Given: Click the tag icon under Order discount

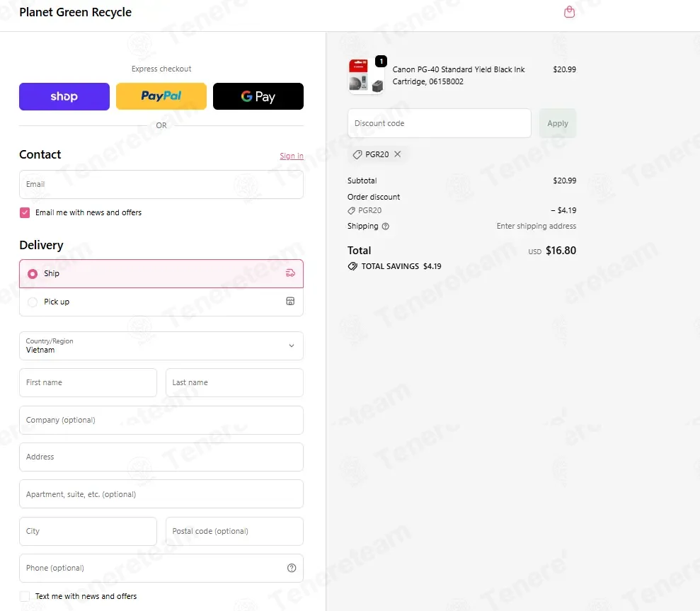Looking at the screenshot, I should [x=351, y=210].
